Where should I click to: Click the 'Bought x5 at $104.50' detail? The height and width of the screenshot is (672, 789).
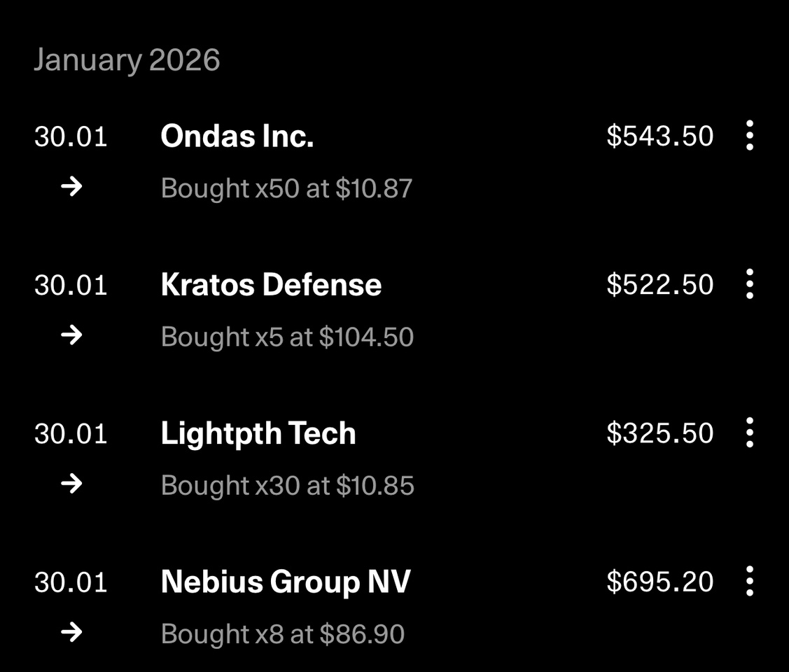pos(287,337)
